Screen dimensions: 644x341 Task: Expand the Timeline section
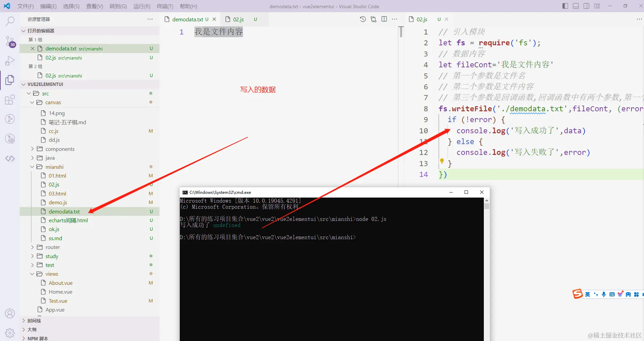point(90,321)
